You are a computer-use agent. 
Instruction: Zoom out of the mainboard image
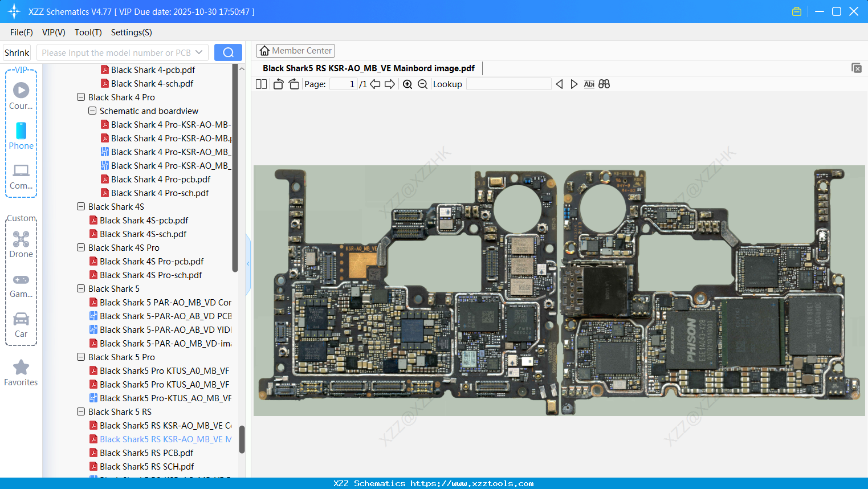click(x=422, y=84)
